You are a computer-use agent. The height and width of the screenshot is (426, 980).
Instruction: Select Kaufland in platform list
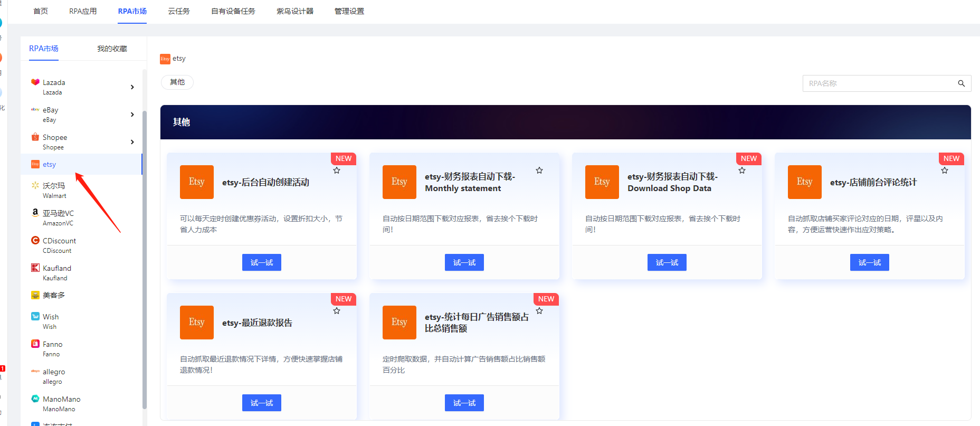[81, 273]
